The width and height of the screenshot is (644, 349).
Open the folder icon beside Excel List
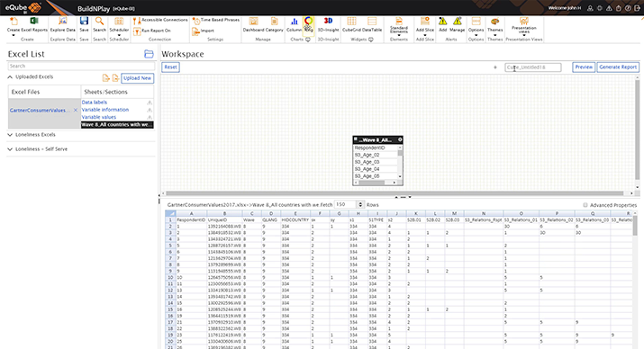(149, 54)
